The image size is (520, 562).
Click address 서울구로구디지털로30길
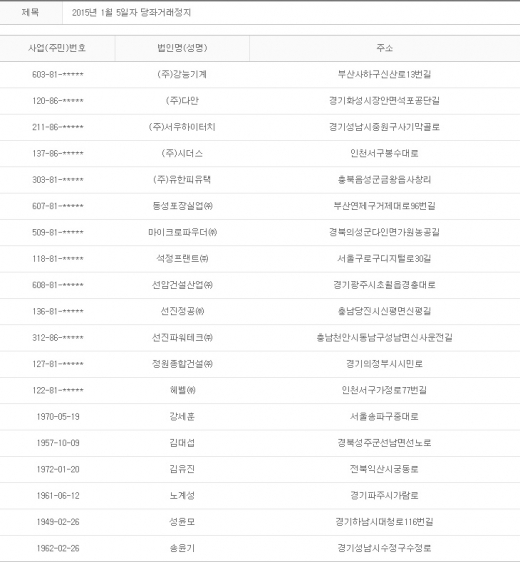(385, 258)
